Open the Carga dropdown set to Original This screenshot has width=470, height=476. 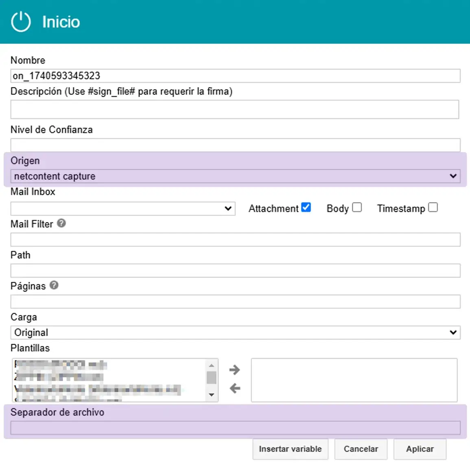tap(235, 332)
